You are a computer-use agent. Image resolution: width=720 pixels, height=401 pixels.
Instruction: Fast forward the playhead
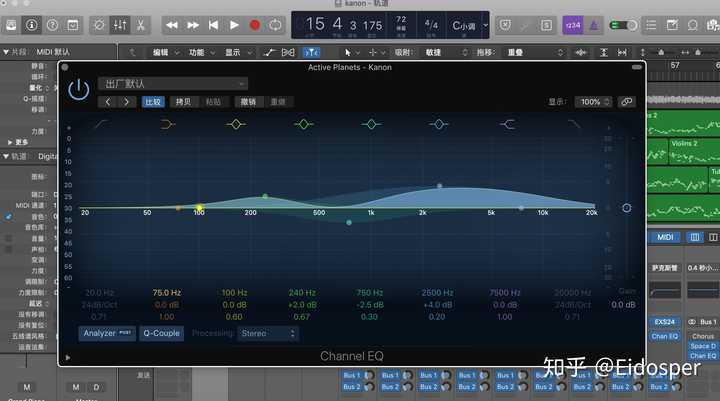(x=193, y=25)
